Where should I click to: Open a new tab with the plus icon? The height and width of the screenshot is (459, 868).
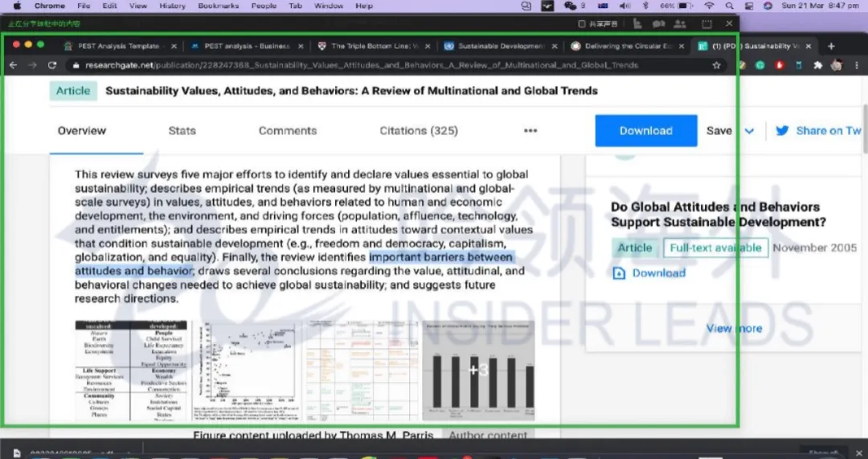(x=831, y=46)
